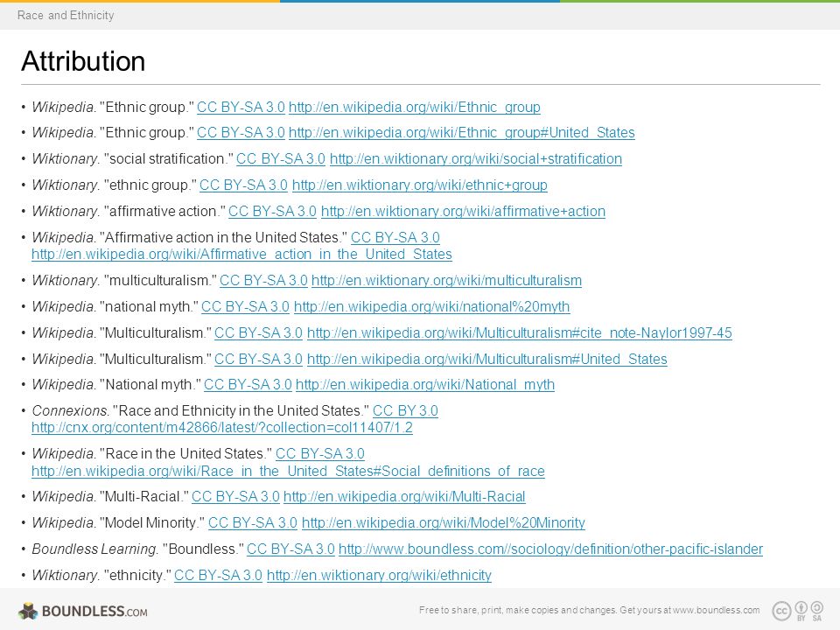The height and width of the screenshot is (630, 840).
Task: Open Ethnic_group#United_States Wikipedia link
Action: click(461, 132)
